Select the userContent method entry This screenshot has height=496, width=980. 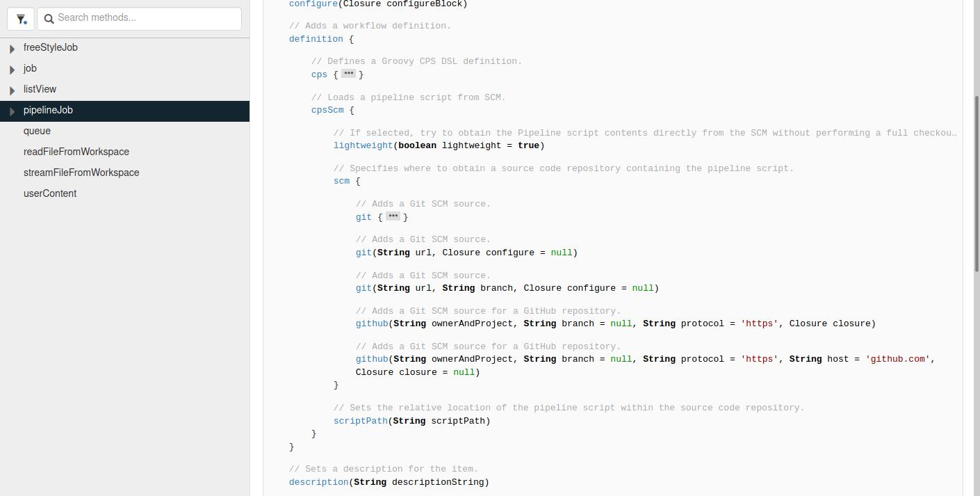(x=50, y=193)
